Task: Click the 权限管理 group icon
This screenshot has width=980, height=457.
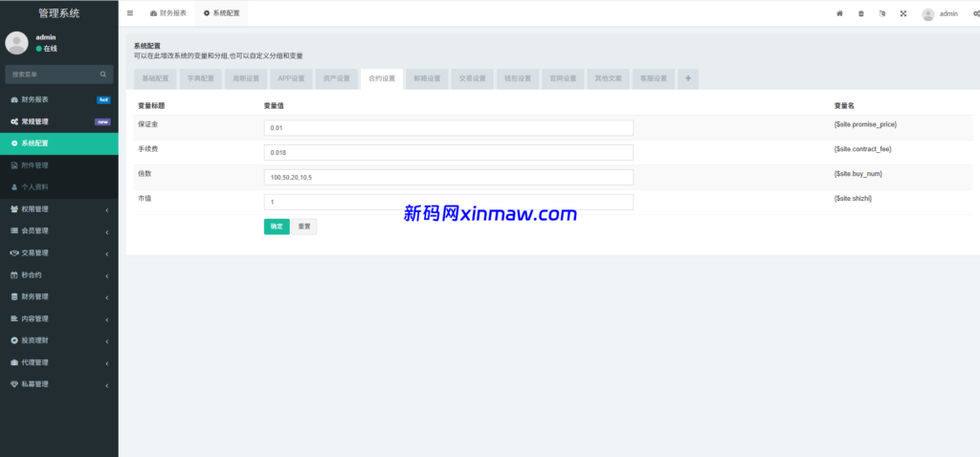Action: (14, 209)
